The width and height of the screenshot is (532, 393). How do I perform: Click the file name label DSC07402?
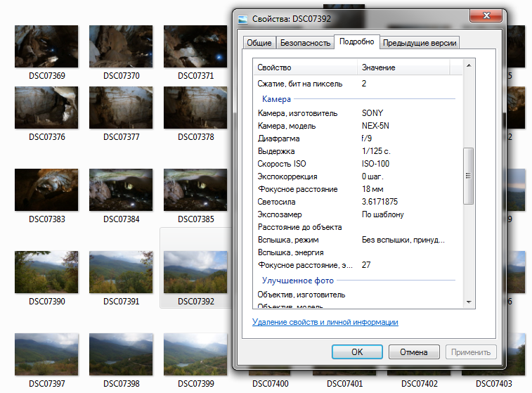click(420, 383)
